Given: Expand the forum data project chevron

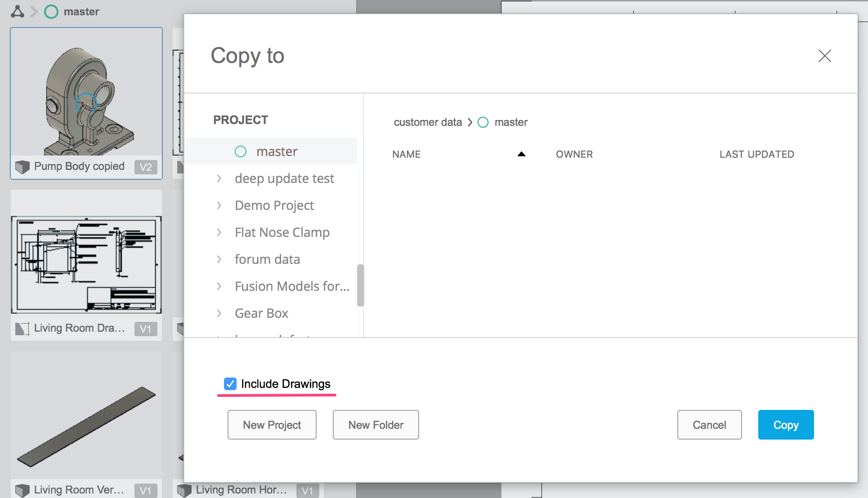Looking at the screenshot, I should [219, 259].
